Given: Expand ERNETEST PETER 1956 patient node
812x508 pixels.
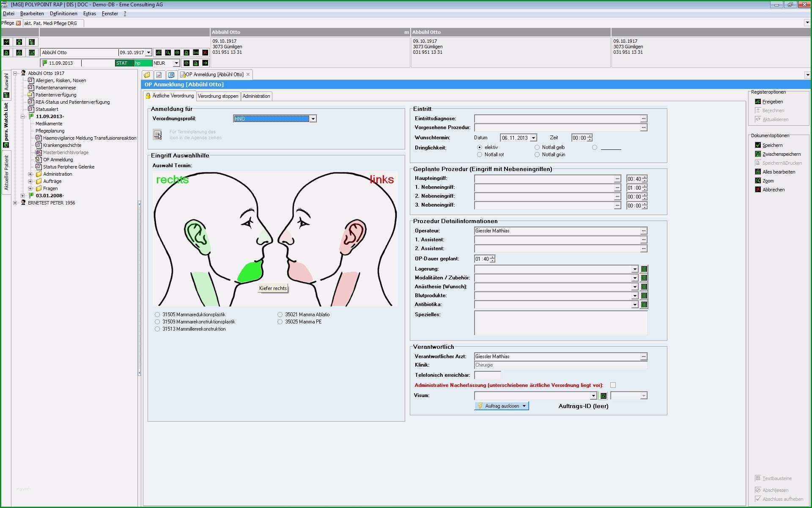Looking at the screenshot, I should click(15, 203).
